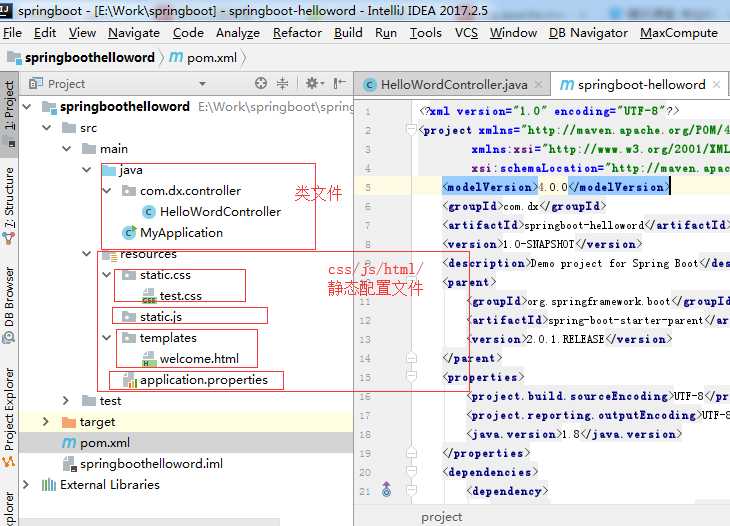Collapse the resources folder

tap(87, 253)
